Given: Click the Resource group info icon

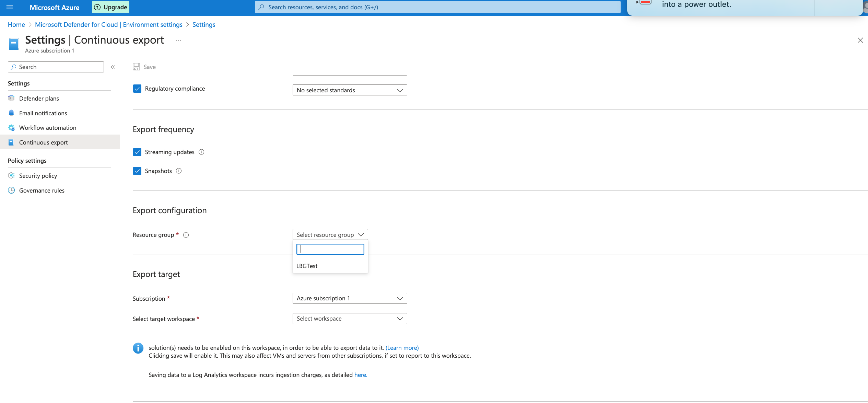Looking at the screenshot, I should click(186, 235).
